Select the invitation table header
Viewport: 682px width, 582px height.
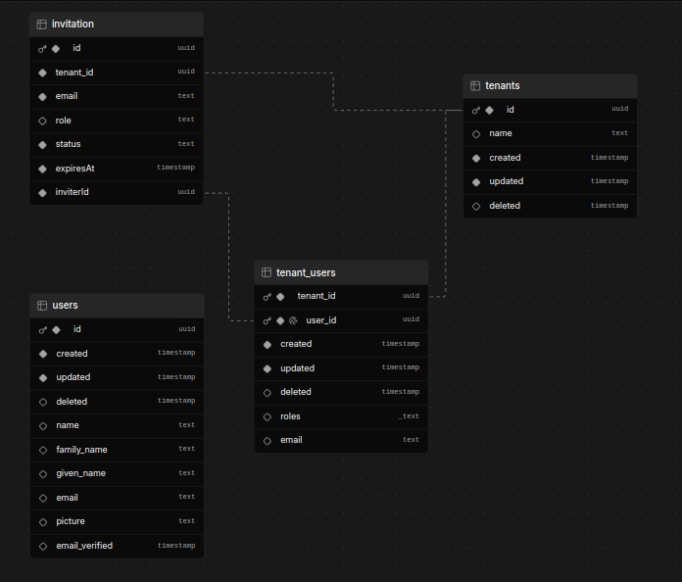tap(116, 24)
